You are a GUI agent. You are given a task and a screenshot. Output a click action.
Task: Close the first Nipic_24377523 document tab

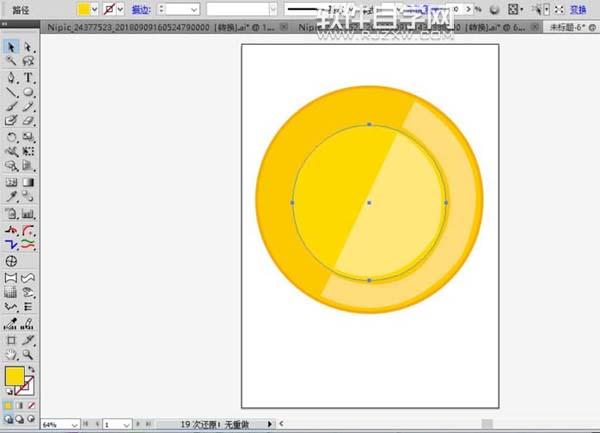click(284, 27)
